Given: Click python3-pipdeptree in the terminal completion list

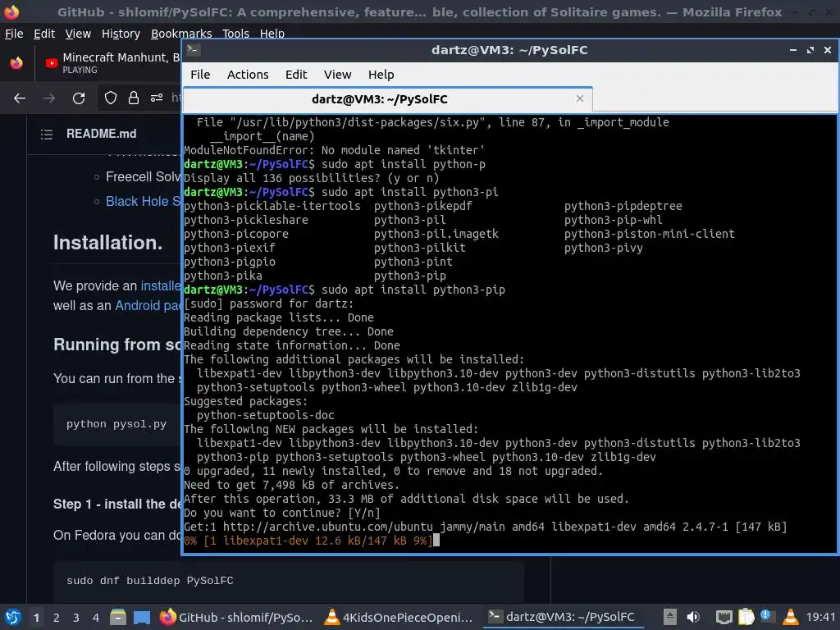Looking at the screenshot, I should pyautogui.click(x=623, y=206).
